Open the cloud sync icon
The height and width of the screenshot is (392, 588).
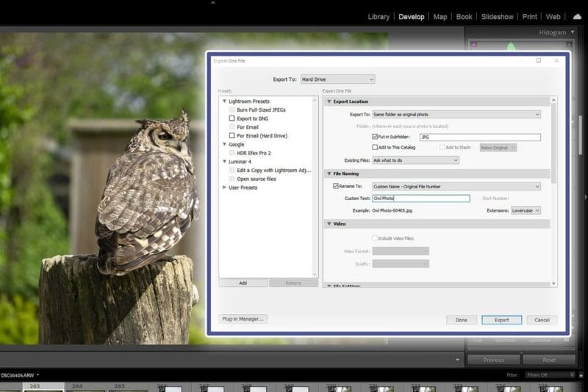tap(577, 16)
